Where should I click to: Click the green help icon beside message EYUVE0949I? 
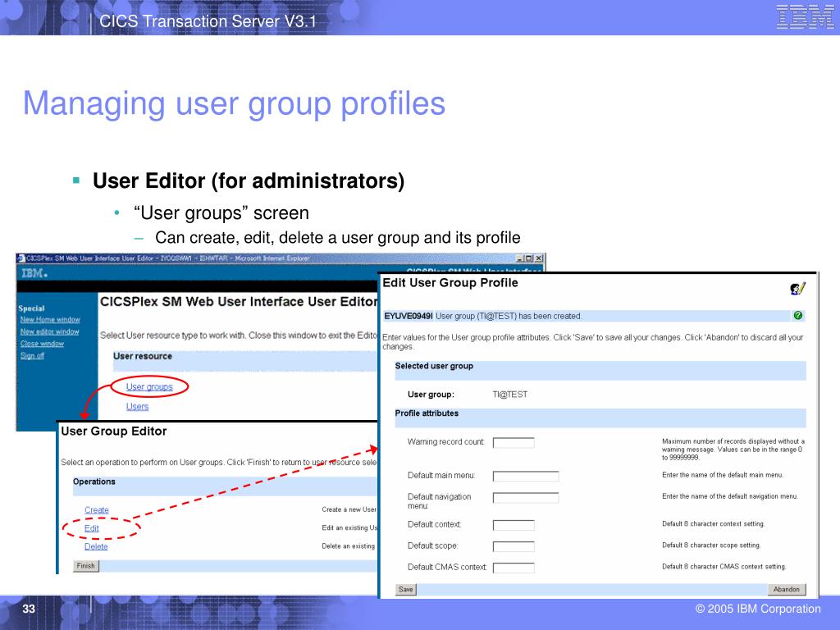point(797,316)
